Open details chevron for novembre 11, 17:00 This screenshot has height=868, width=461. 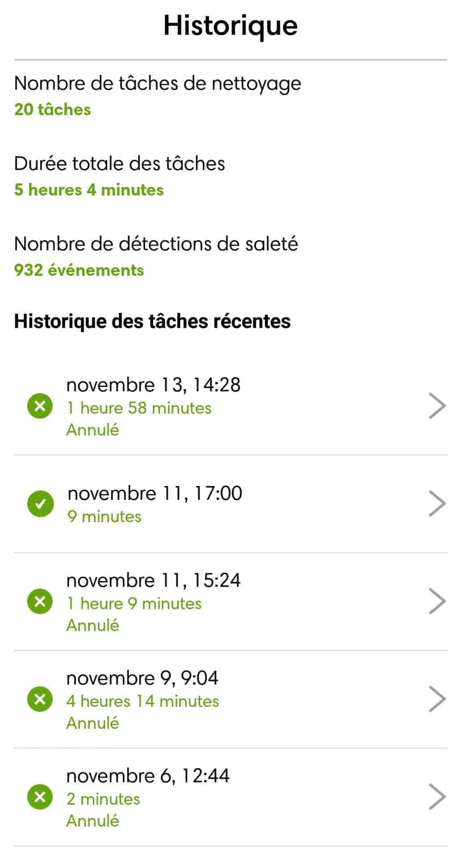point(437,504)
